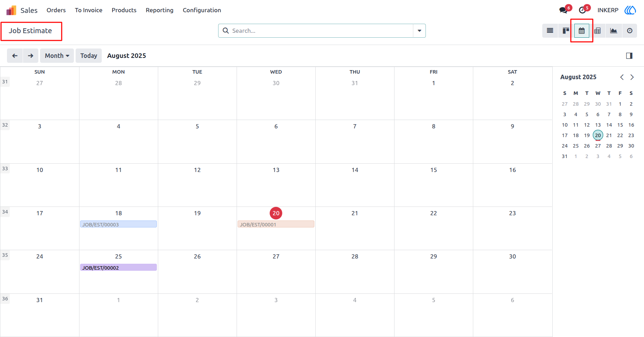This screenshot has width=644, height=337.
Task: Go to the previous month with the left arrow
Action: tap(15, 56)
